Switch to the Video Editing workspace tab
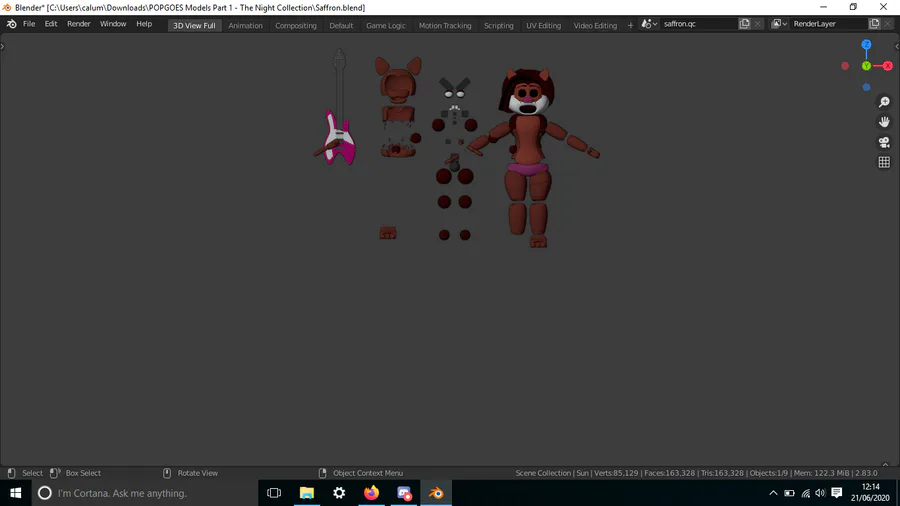Screen dimensions: 900x506 [595, 25]
